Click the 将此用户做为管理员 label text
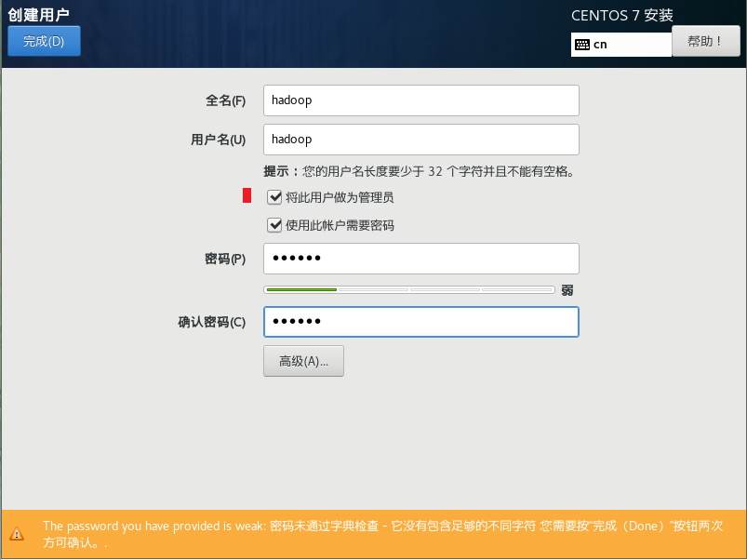This screenshot has height=560, width=747. tap(340, 197)
